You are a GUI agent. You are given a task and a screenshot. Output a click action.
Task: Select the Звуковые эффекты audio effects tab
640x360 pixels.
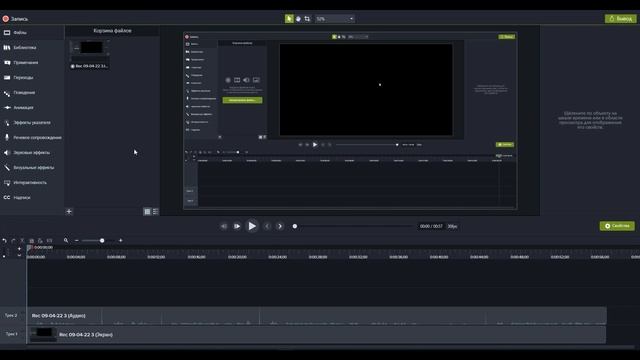tap(32, 153)
